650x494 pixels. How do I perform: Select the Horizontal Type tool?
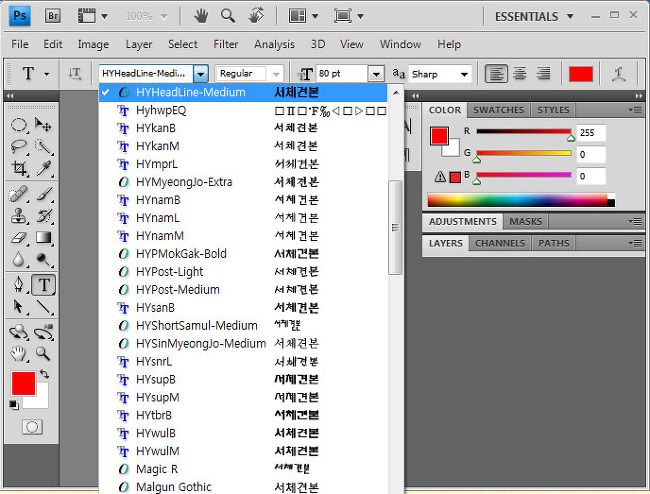pos(44,285)
